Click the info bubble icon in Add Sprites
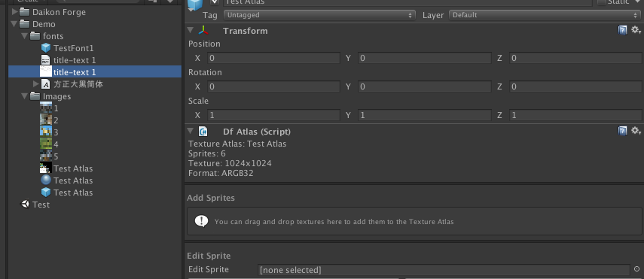Viewport: 644px width, 279px height. point(201,221)
